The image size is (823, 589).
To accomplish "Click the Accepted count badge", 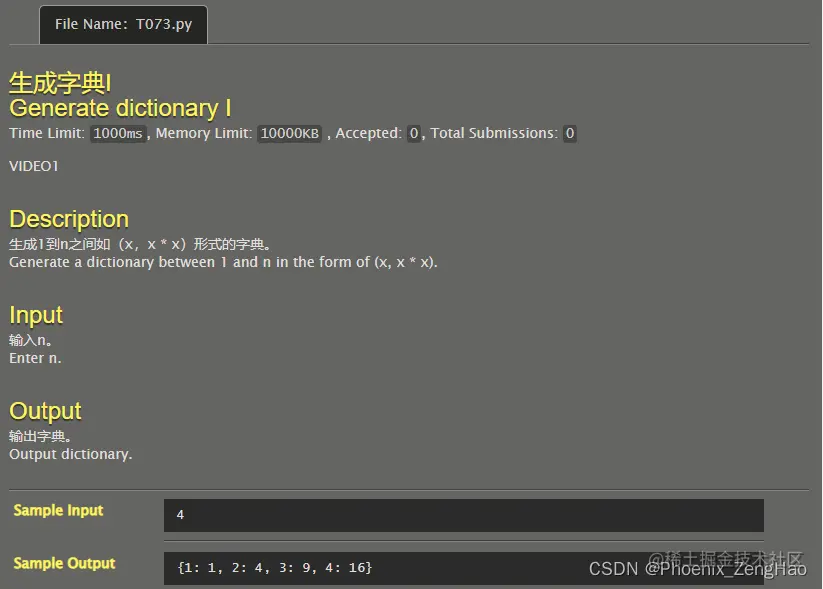I will pyautogui.click(x=414, y=133).
